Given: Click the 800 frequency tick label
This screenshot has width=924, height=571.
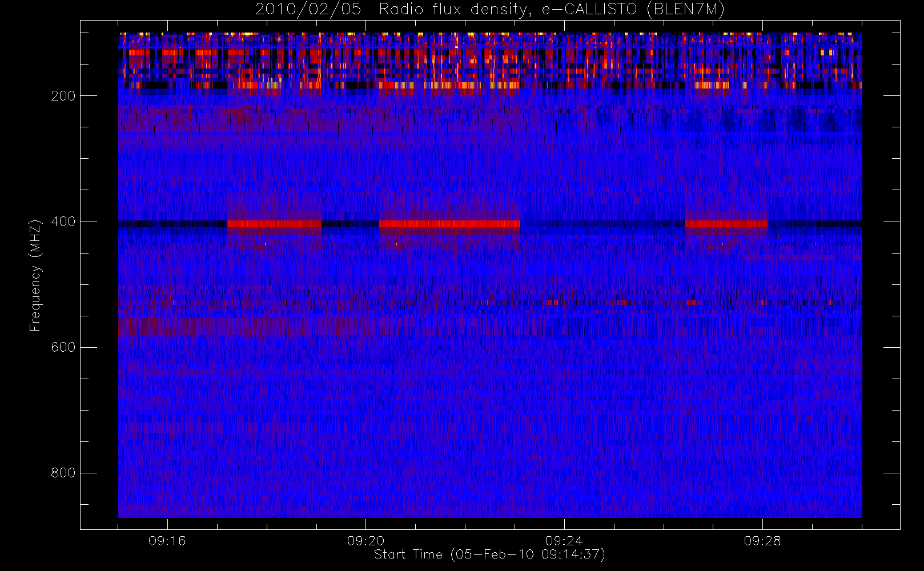Looking at the screenshot, I should pyautogui.click(x=63, y=473).
